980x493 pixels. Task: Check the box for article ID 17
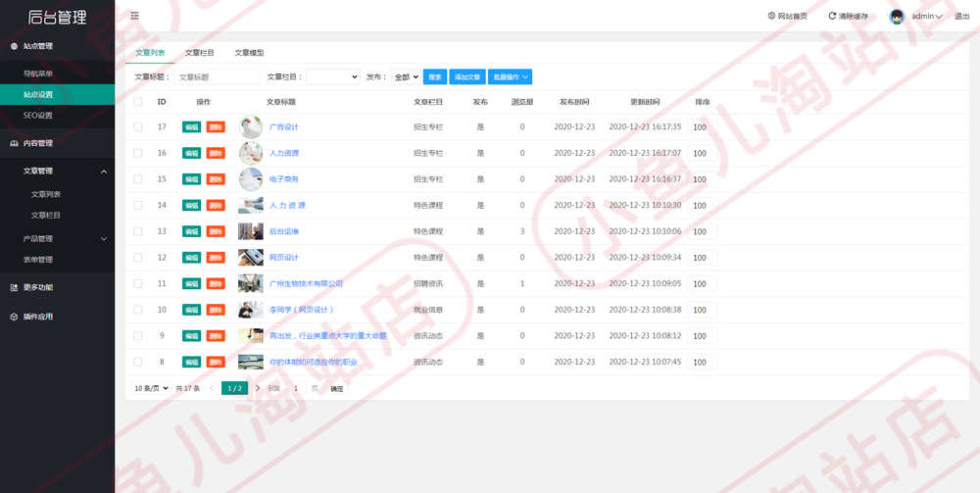point(137,126)
